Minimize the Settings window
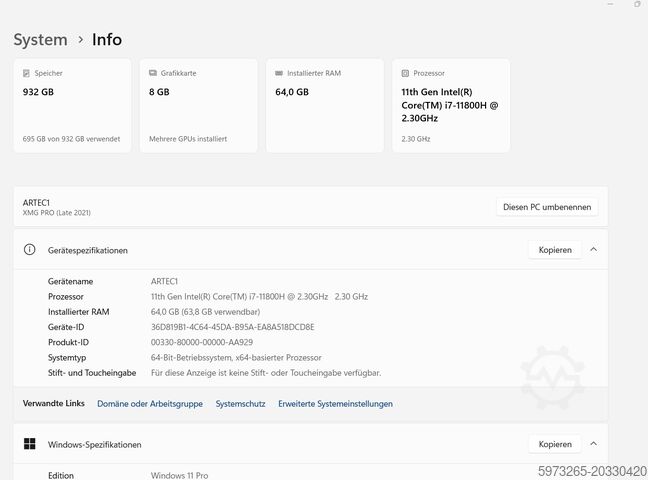This screenshot has height=480, width=648. coord(609,4)
